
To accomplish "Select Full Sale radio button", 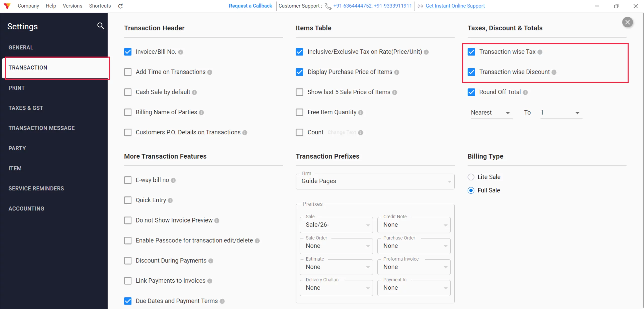I will point(471,190).
